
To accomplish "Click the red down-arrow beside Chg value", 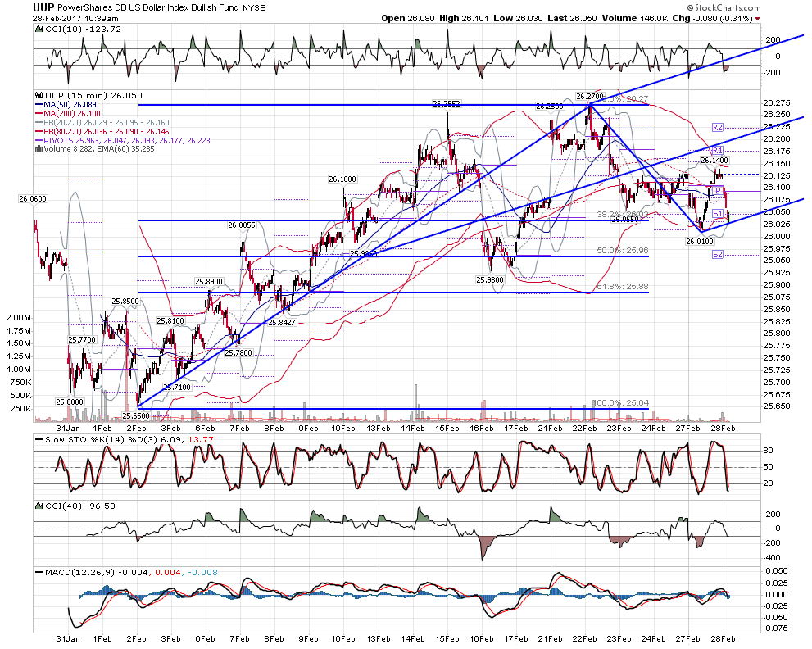I will coord(758,19).
